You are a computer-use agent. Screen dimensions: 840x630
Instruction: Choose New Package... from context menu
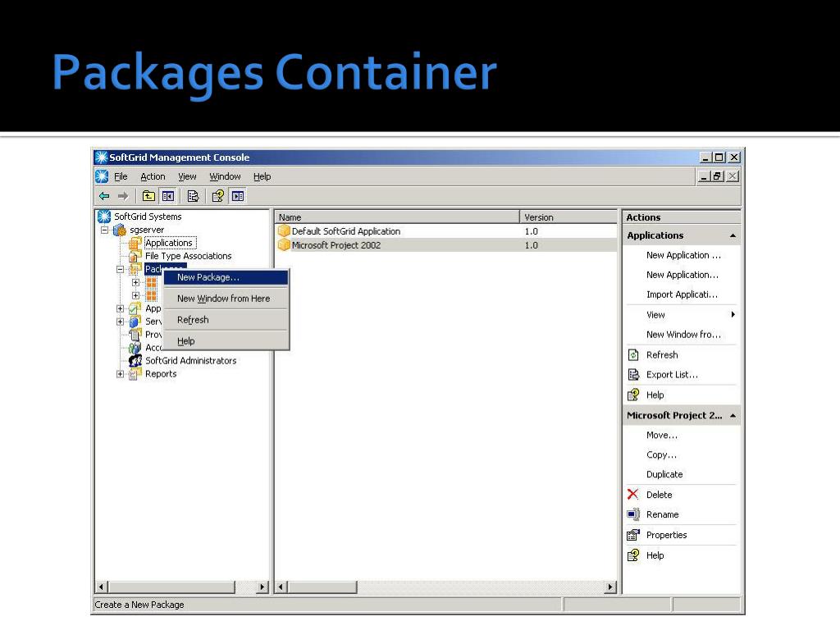point(226,277)
